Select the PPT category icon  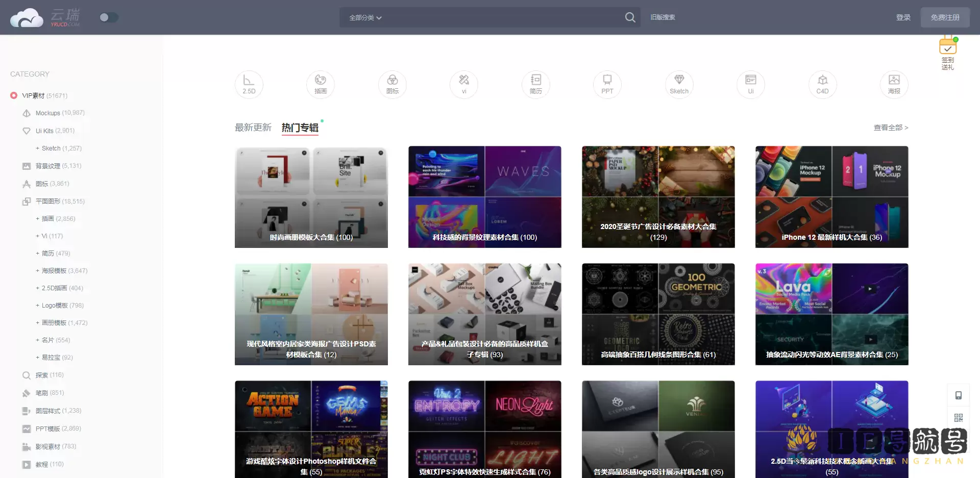point(607,84)
